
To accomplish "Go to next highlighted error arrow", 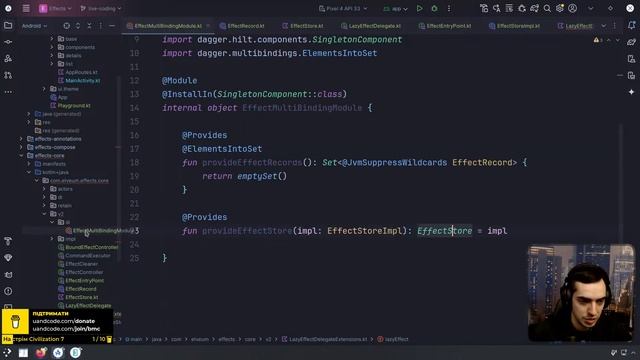I will (617, 40).
